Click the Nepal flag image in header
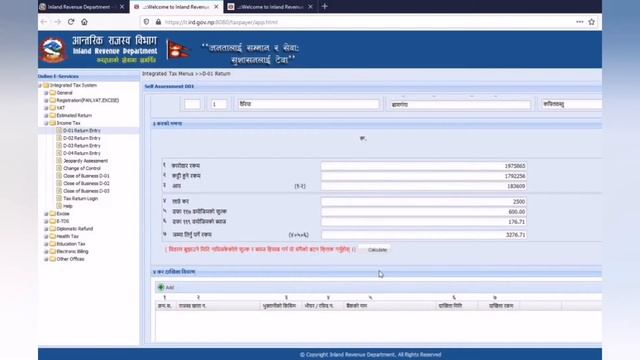This screenshot has height=360, width=640. [178, 50]
